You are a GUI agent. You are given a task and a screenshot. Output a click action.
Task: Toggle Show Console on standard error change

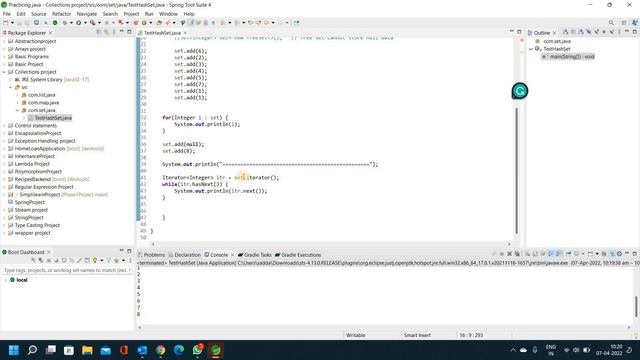pos(558,254)
